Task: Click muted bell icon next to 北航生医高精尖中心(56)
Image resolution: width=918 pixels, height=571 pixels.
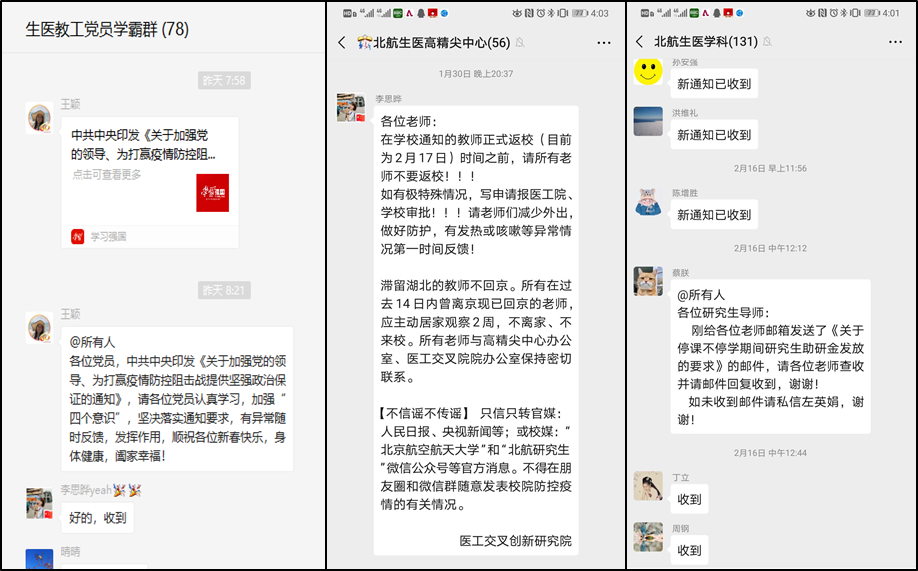Action: coord(520,43)
